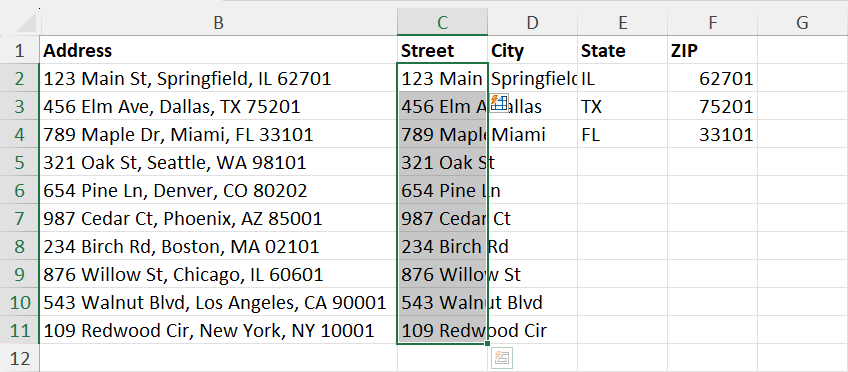Image resolution: width=848 pixels, height=372 pixels.
Task: Click Street cell starting 123 Main
Action: [442, 78]
